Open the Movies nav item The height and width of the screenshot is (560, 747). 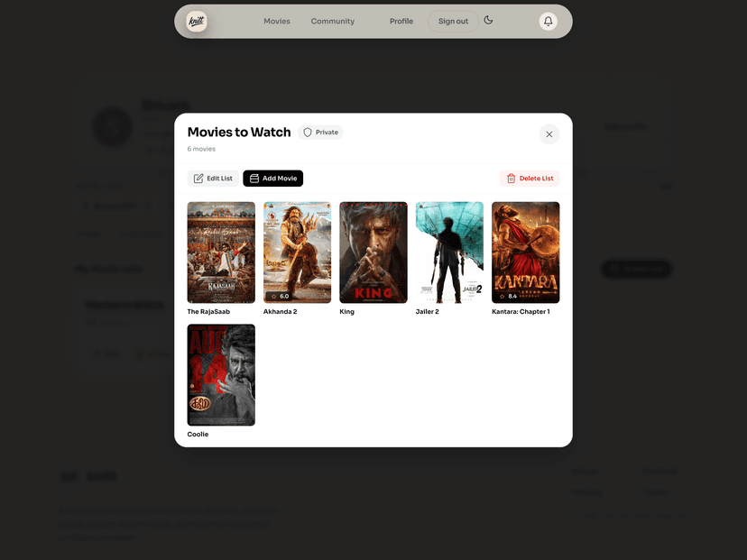click(276, 21)
